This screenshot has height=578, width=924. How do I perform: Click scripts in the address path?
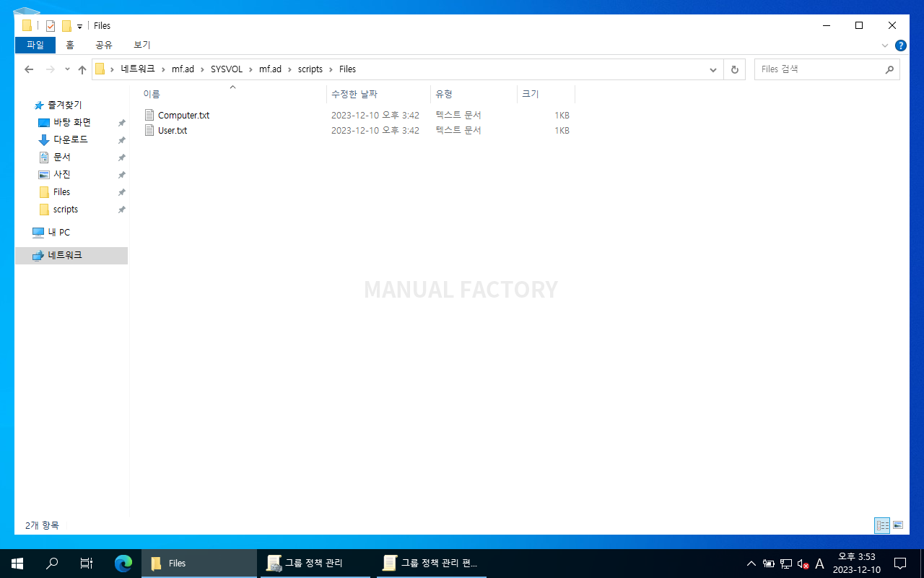pos(310,69)
